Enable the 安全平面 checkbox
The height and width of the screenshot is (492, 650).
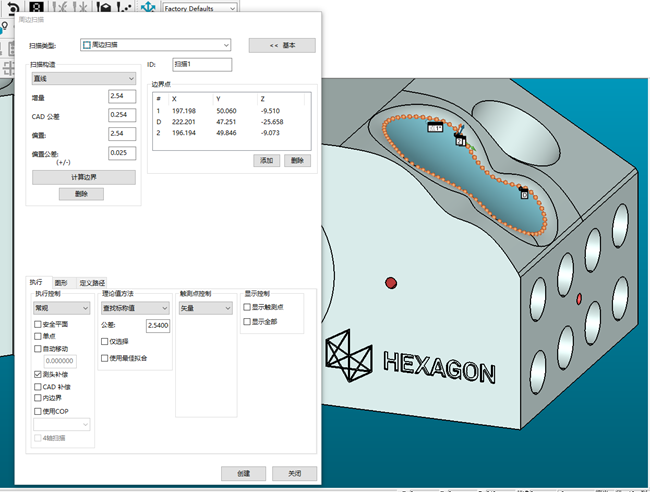pyautogui.click(x=39, y=325)
